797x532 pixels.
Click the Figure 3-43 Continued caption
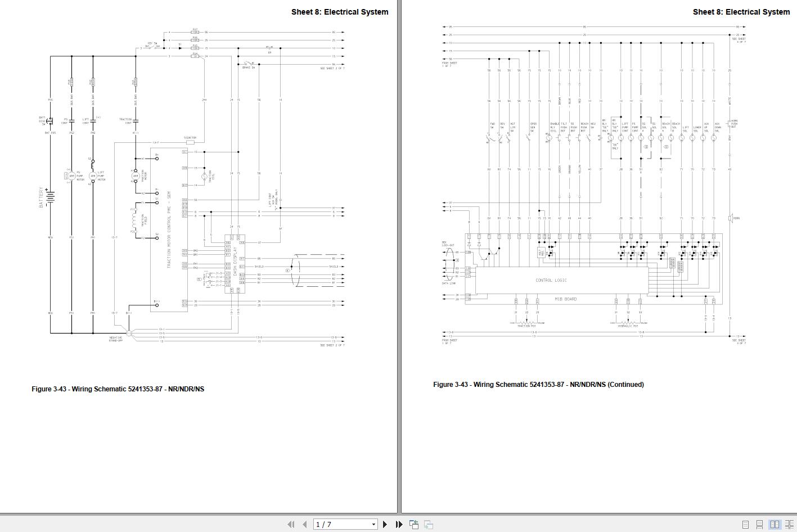click(x=538, y=384)
